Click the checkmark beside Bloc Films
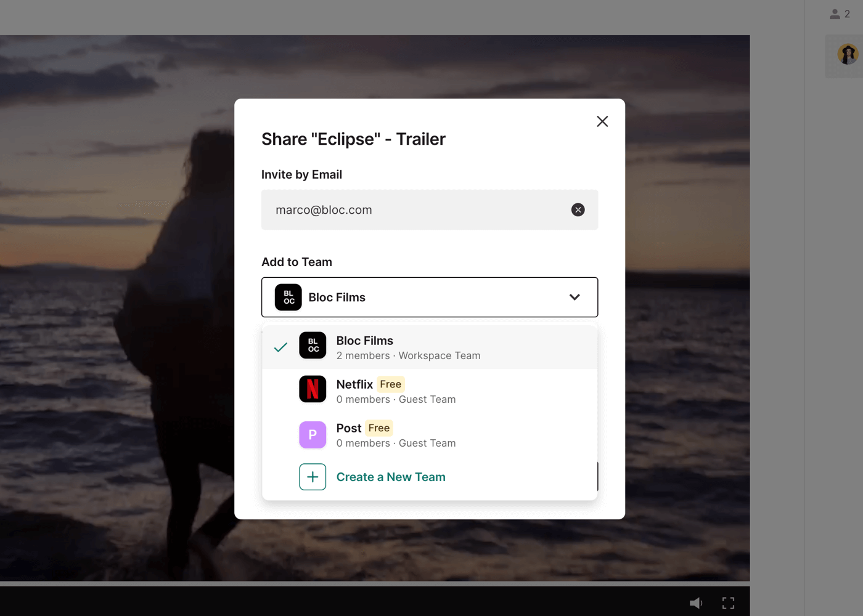This screenshot has height=616, width=863. point(280,347)
